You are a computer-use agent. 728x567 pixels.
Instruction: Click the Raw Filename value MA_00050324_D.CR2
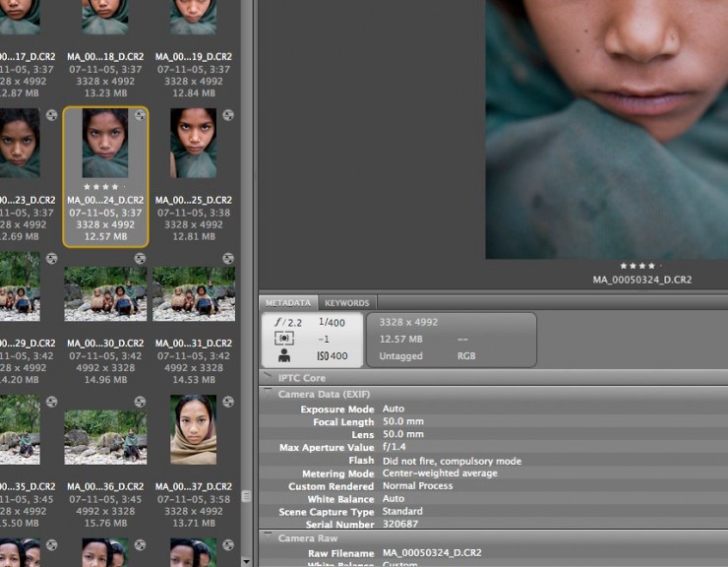tap(432, 553)
